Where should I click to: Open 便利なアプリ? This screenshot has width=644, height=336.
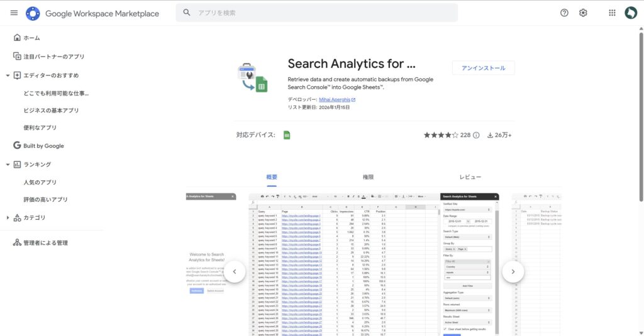(x=40, y=127)
